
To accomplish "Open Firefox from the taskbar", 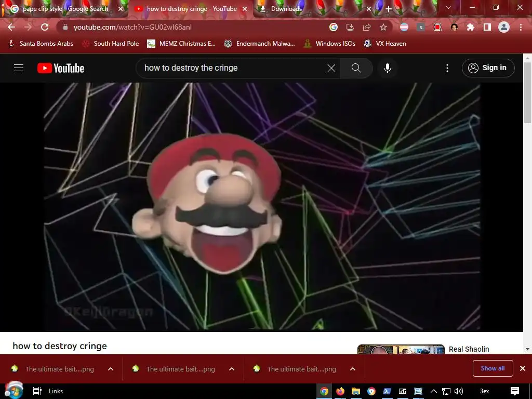I will coord(340,391).
